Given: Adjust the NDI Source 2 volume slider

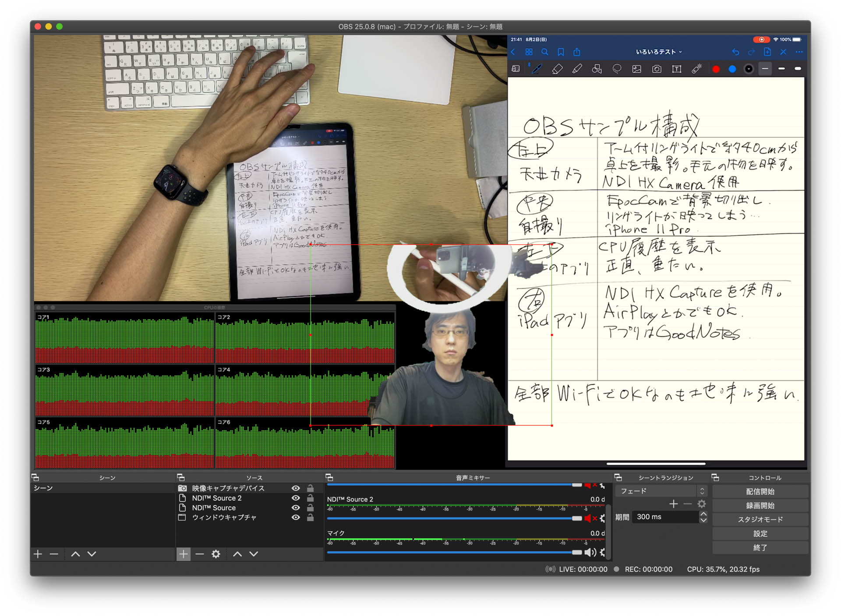Looking at the screenshot, I should (x=454, y=518).
